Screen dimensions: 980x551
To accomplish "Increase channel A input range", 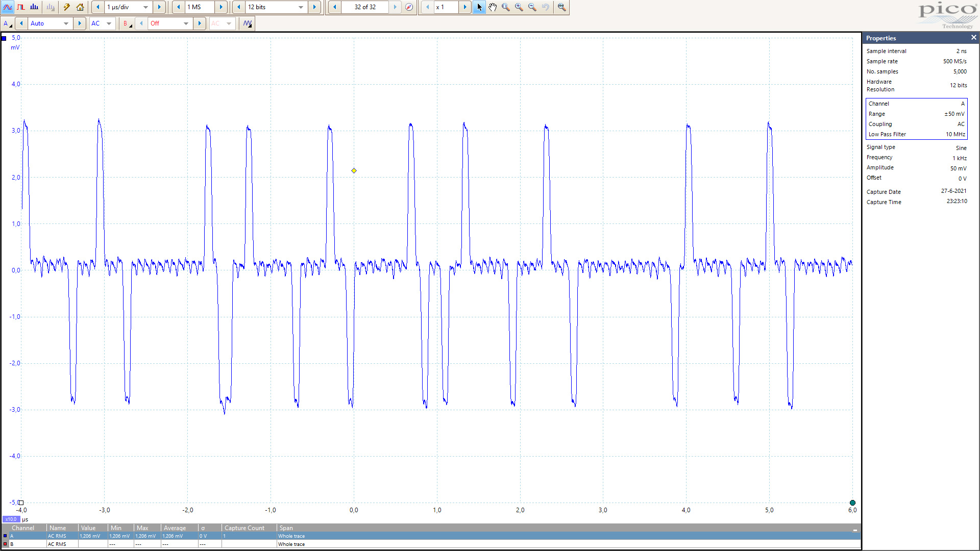I will (x=79, y=23).
